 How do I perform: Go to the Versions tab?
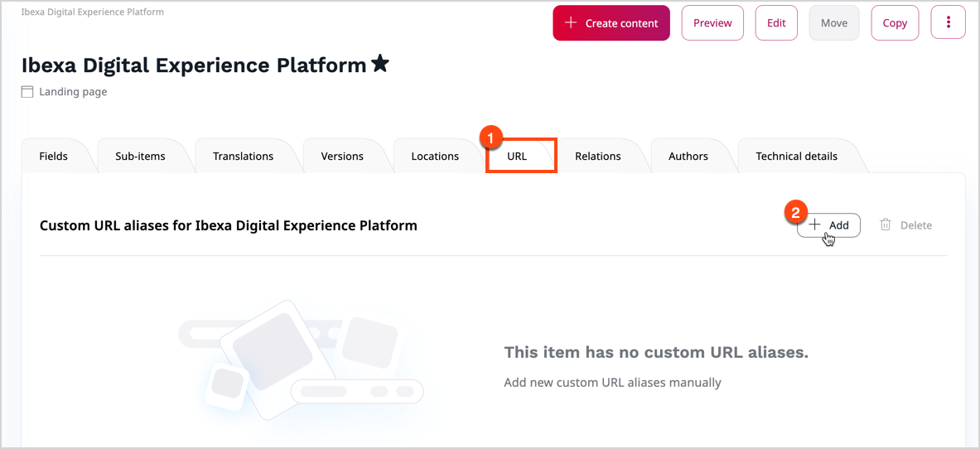tap(342, 156)
